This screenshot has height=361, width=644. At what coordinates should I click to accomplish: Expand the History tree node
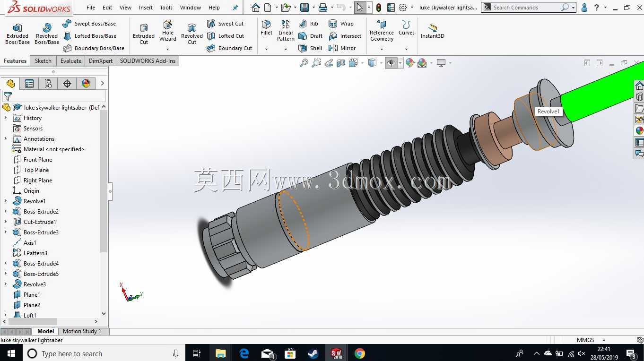tap(6, 118)
